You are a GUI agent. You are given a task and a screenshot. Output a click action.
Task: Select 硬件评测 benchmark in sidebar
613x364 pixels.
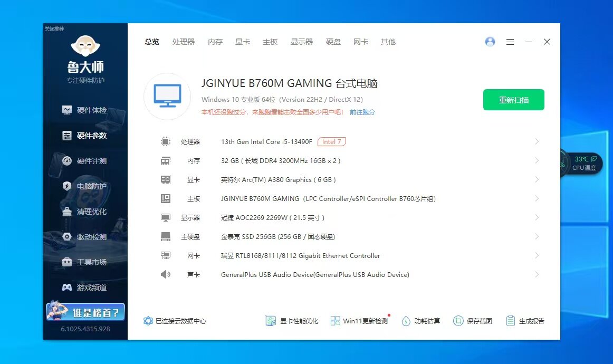pyautogui.click(x=85, y=161)
